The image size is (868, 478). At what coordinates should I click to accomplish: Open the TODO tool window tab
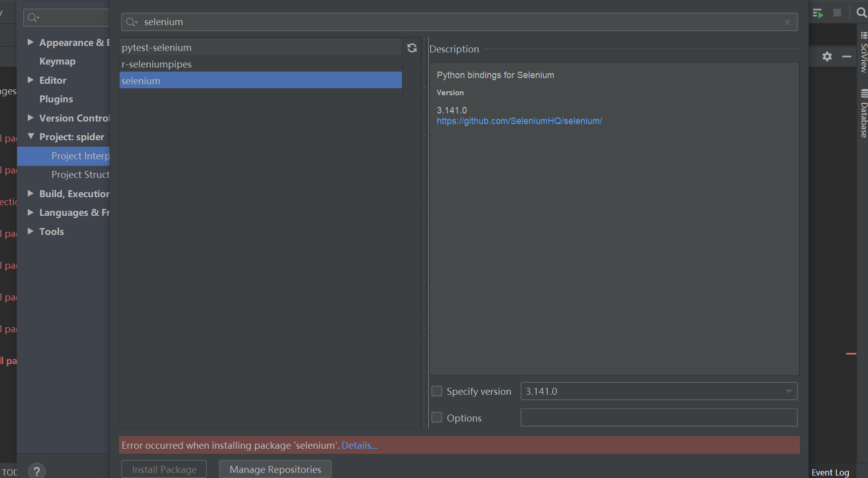(x=9, y=472)
